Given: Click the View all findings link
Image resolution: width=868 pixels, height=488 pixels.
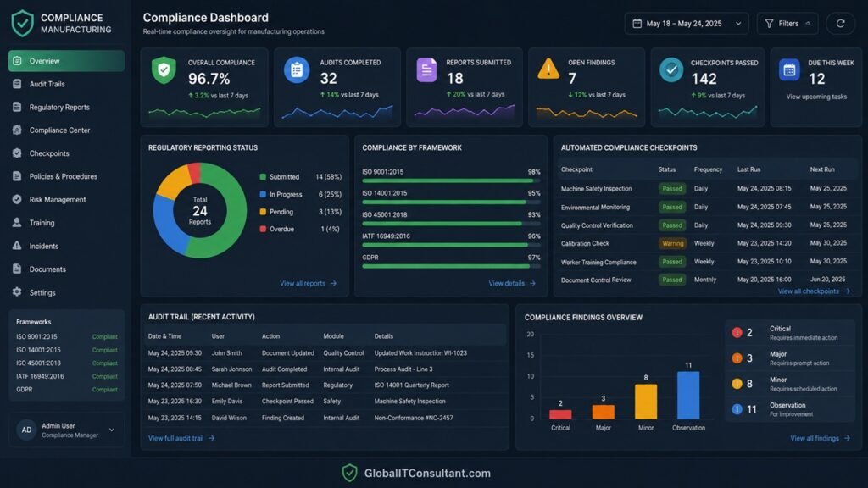Looking at the screenshot, I should tap(820, 438).
